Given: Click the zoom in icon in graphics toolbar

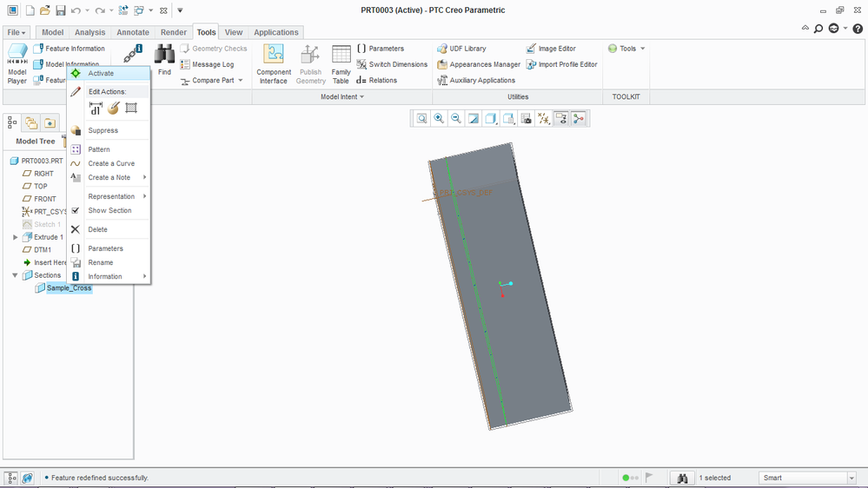Looking at the screenshot, I should coord(439,119).
